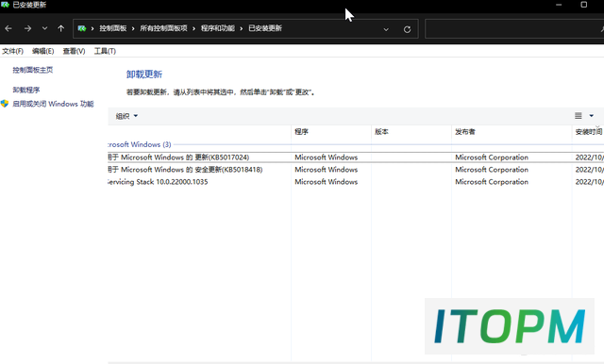
Task: Minimize the 已安装更新 window
Action: (x=559, y=5)
